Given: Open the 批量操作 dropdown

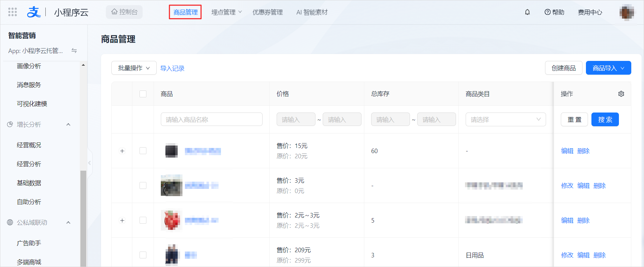Looking at the screenshot, I should [x=134, y=68].
